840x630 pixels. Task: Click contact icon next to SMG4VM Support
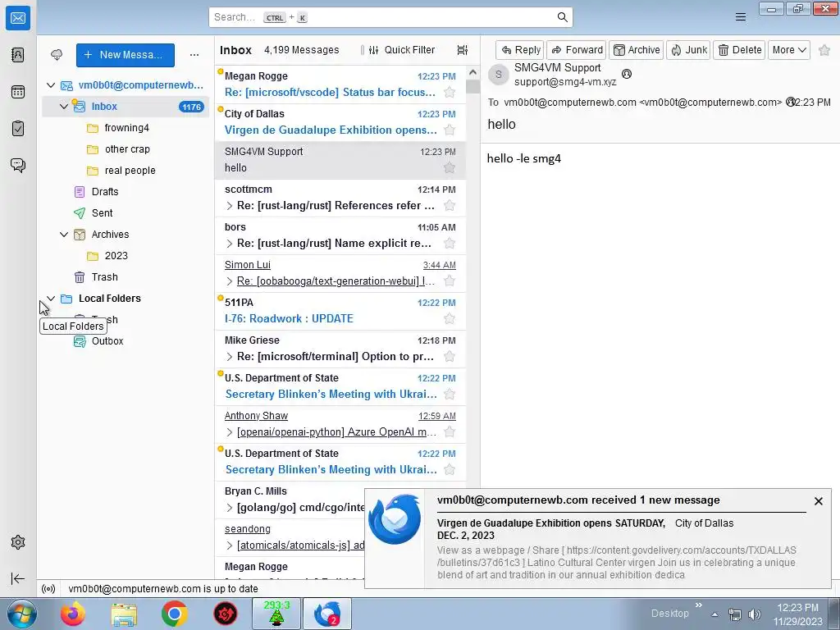tap(626, 74)
